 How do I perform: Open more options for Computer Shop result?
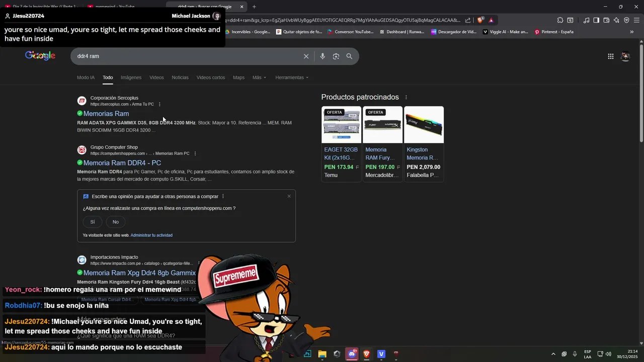195,153
